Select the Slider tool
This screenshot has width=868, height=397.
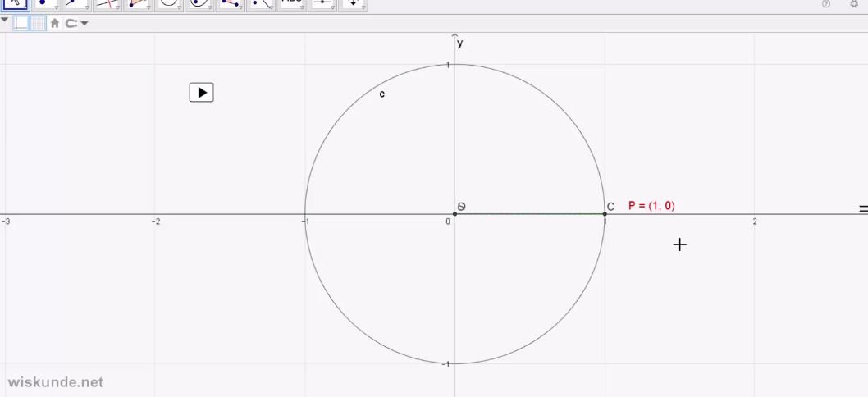[322, 4]
